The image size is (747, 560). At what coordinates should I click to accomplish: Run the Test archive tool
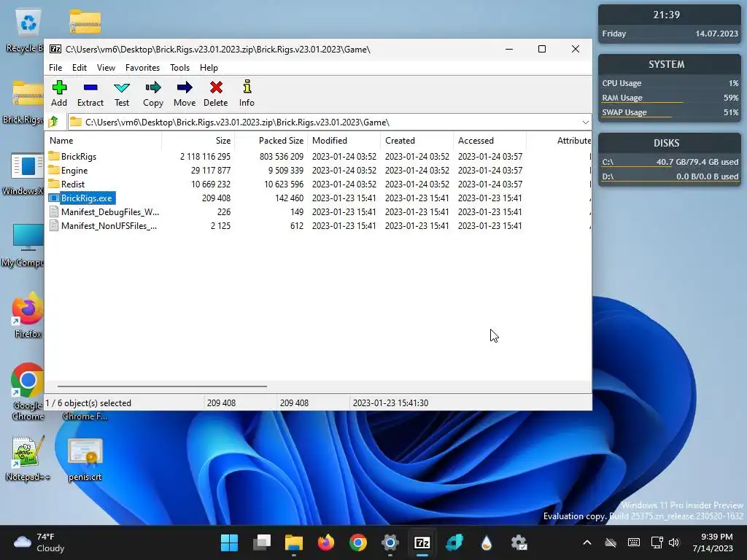click(122, 93)
